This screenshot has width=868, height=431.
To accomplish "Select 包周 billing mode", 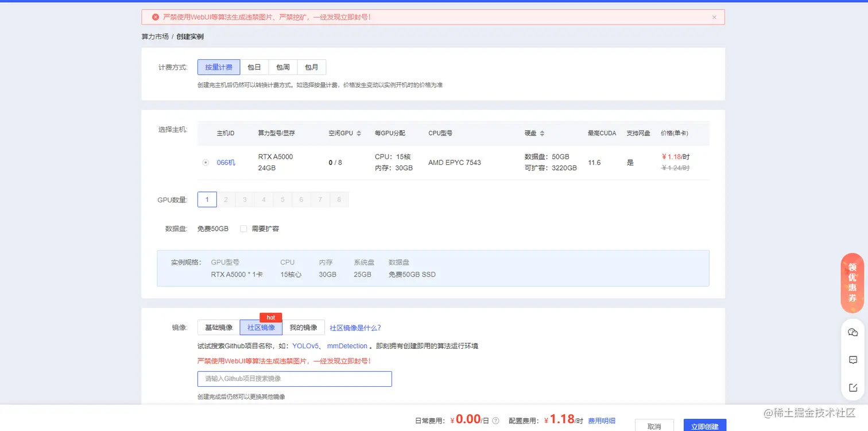I will (283, 67).
